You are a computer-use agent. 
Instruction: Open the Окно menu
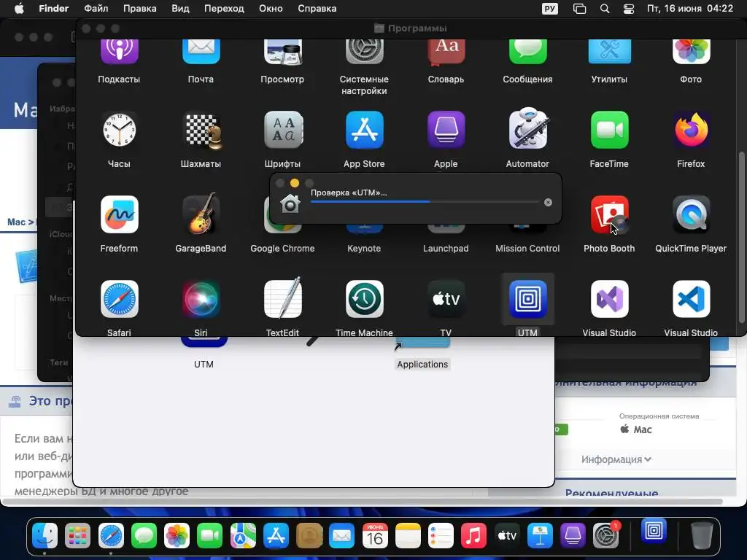(x=271, y=9)
